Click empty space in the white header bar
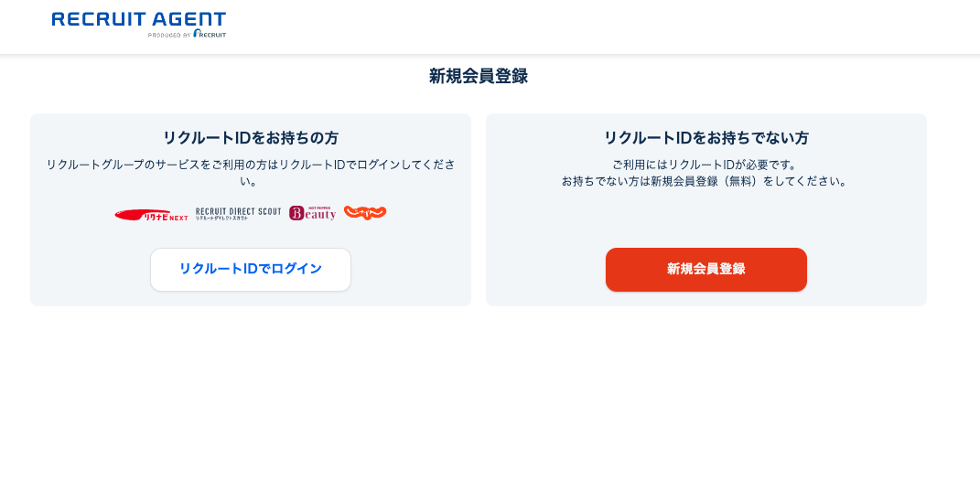 click(595, 26)
